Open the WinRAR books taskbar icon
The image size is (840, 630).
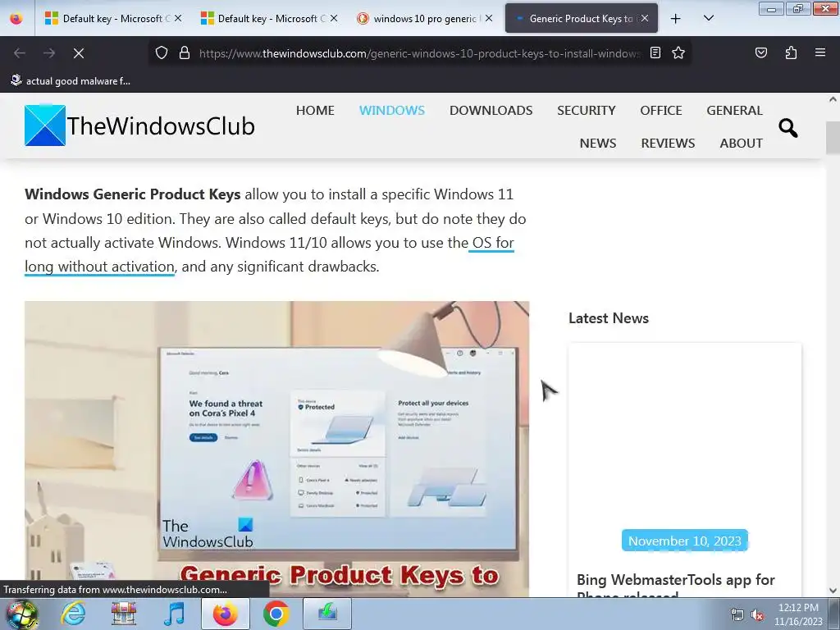[124, 614]
